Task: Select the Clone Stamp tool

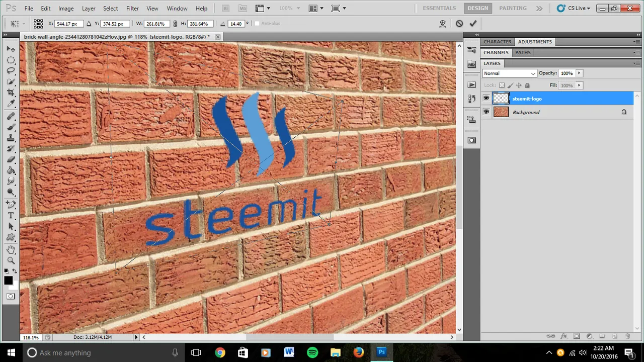Action: pos(11,138)
